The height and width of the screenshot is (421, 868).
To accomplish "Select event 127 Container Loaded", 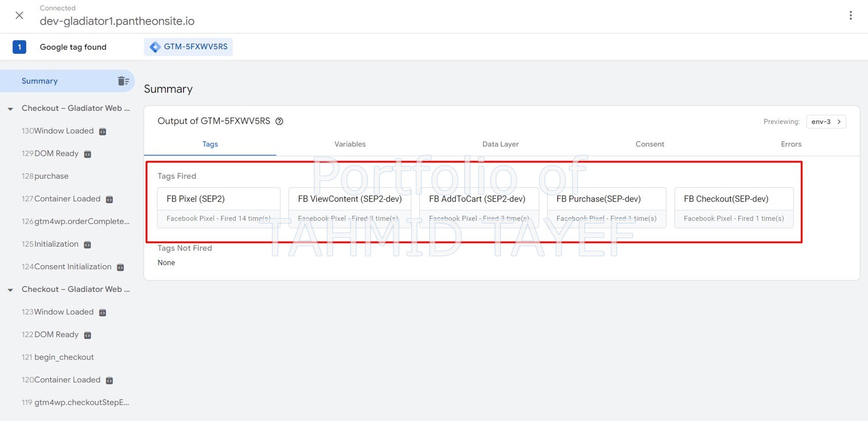I will pos(61,199).
